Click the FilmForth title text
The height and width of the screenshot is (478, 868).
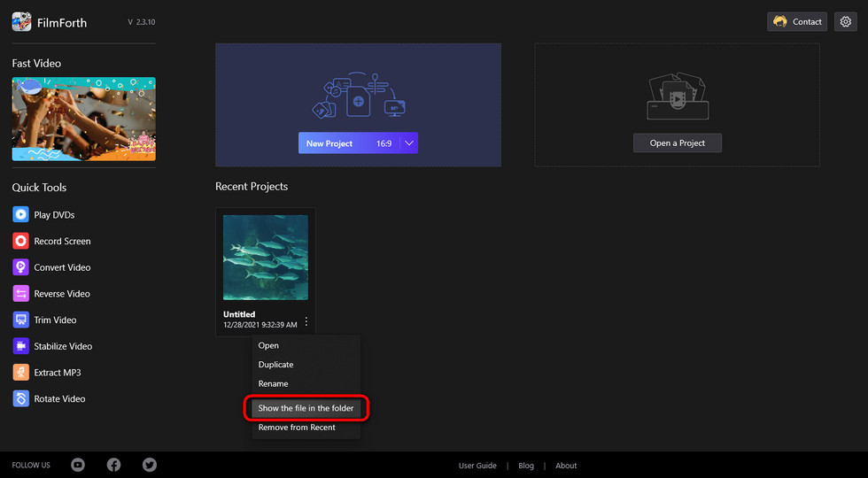pos(62,23)
